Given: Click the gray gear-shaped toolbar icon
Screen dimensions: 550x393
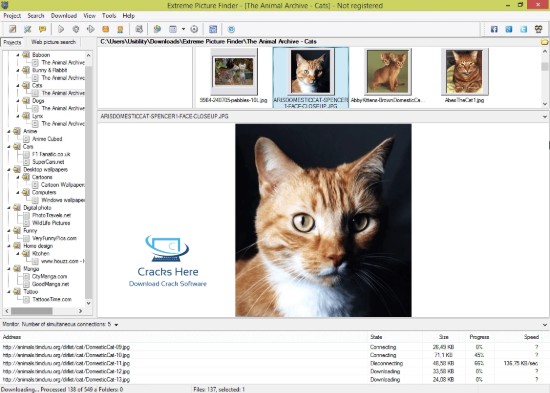Looking at the screenshot, I should (x=76, y=29).
